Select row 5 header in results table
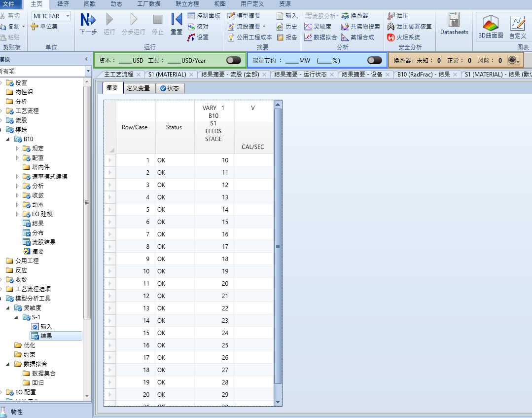 click(x=110, y=210)
